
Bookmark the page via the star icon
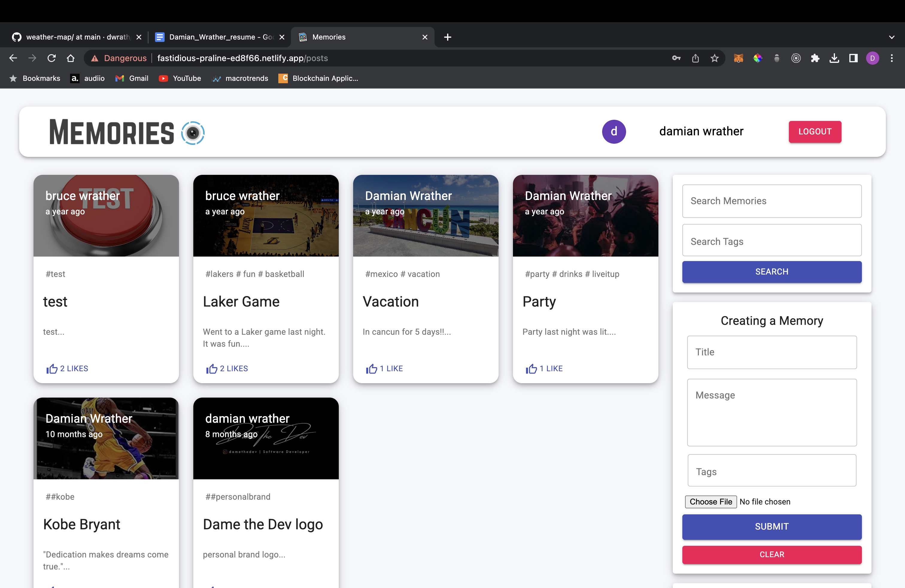pyautogui.click(x=714, y=58)
